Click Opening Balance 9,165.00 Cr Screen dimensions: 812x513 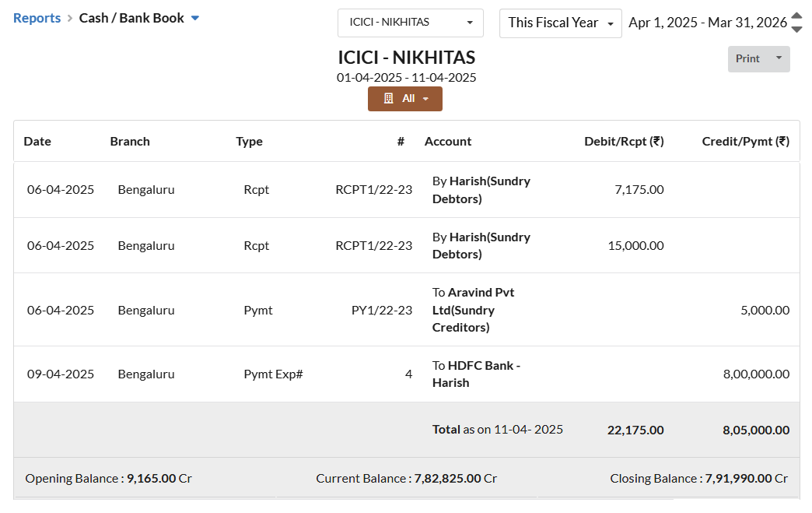(108, 478)
